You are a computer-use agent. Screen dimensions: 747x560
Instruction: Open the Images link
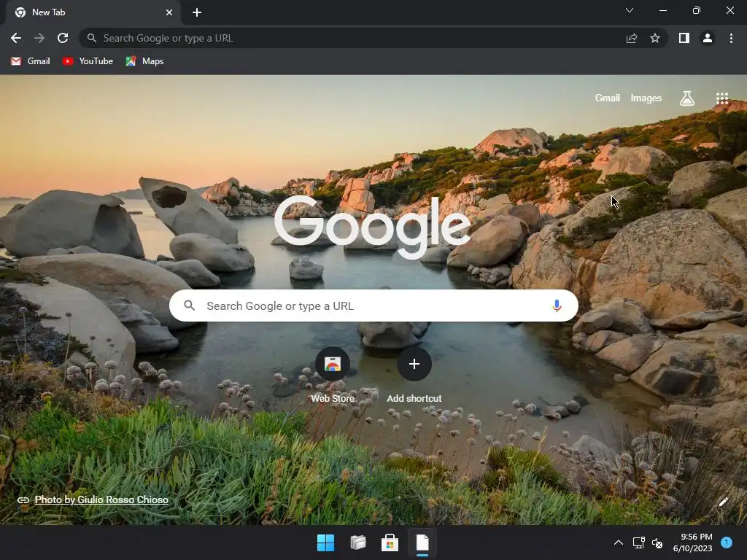[646, 98]
